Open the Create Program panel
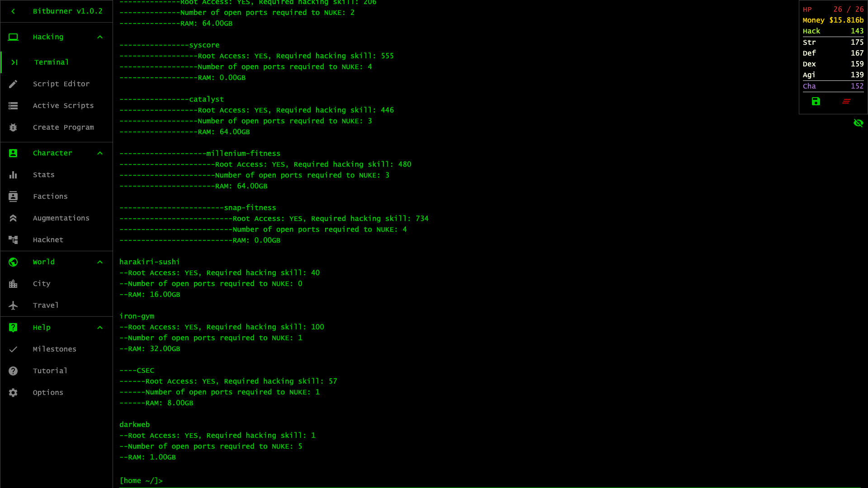Viewport: 868px width, 488px height. coord(63,127)
